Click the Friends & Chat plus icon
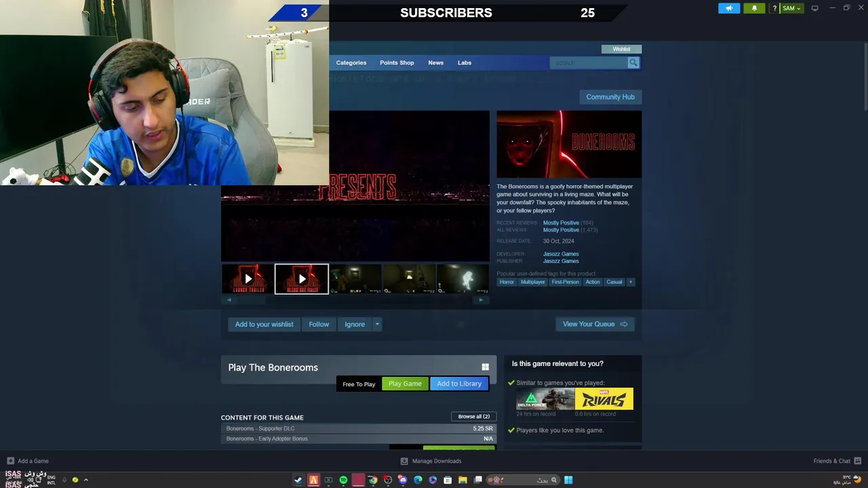The height and width of the screenshot is (488, 868). coord(858,461)
